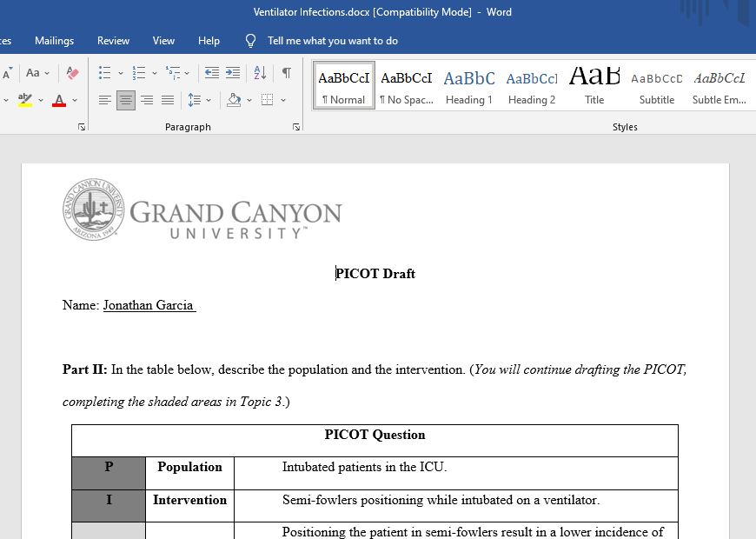The image size is (756, 539).
Task: Apply the Title style
Action: pos(594,85)
